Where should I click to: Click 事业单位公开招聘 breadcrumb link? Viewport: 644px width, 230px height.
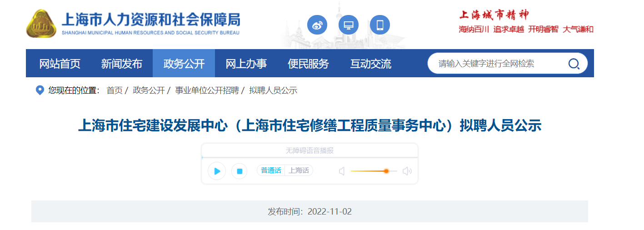(207, 90)
